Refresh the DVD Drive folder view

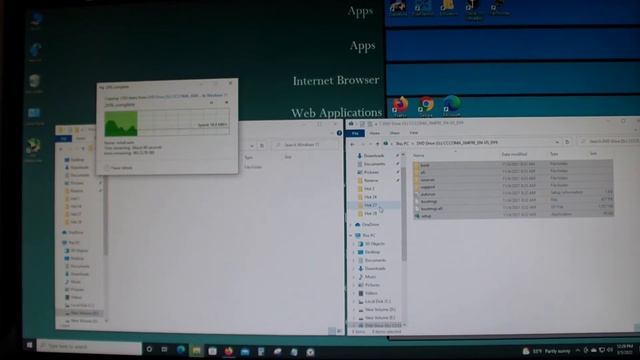click(x=567, y=142)
